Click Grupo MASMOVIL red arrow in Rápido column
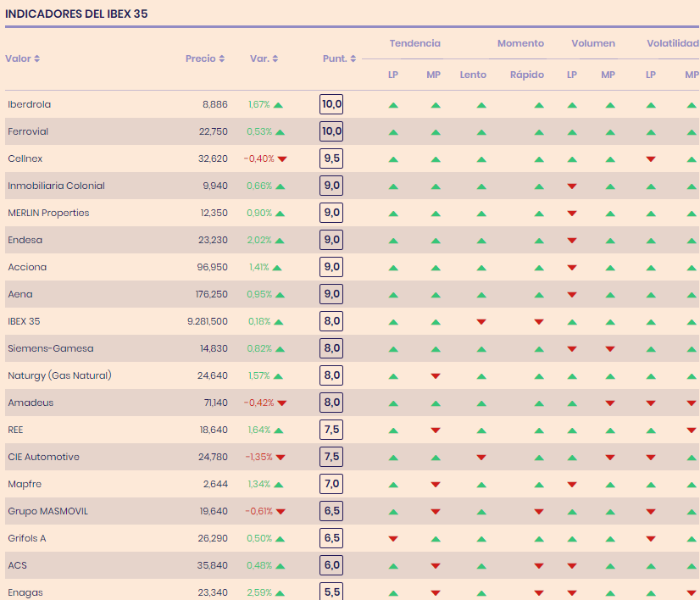 (539, 512)
